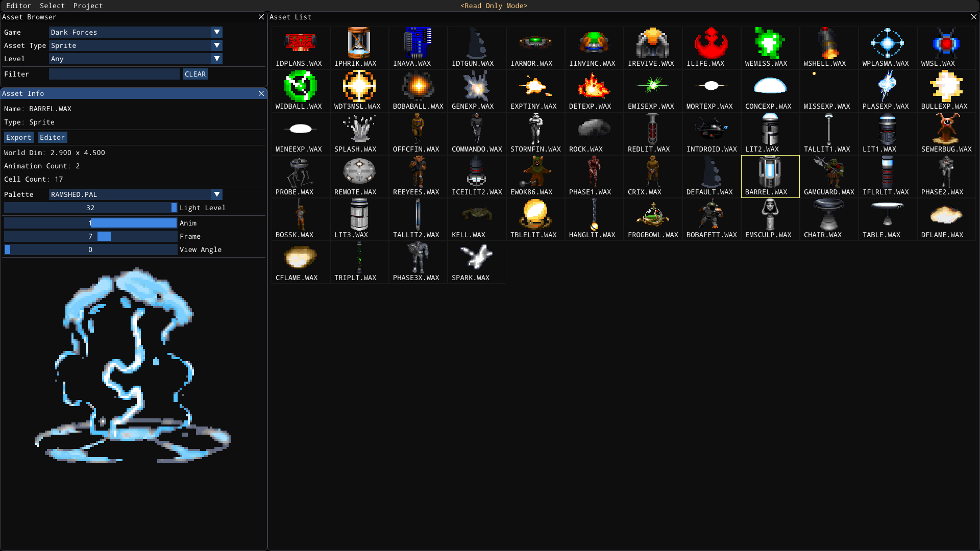Select the ILIFE.WAX rebel symbol sprite
Image resolution: width=980 pixels, height=551 pixels.
(x=712, y=48)
